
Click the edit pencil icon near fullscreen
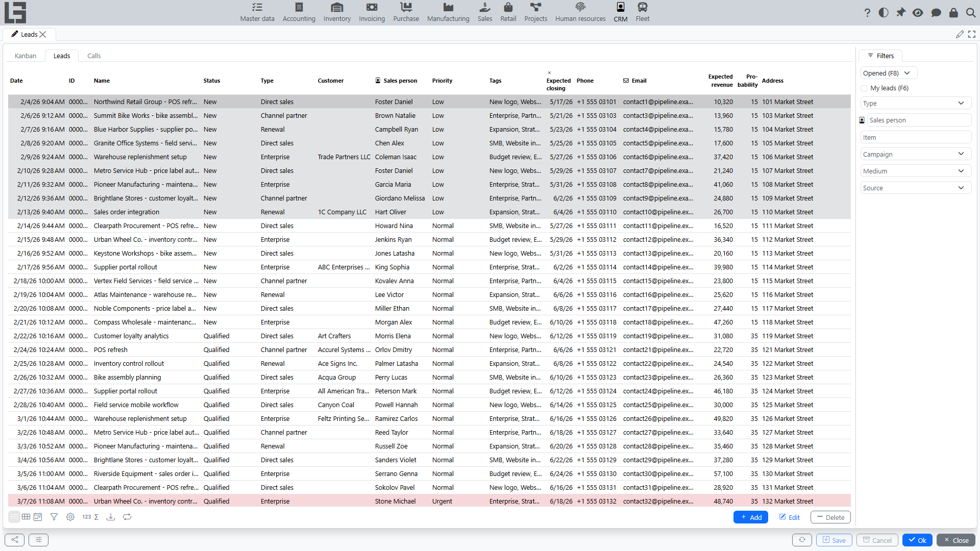coord(960,34)
